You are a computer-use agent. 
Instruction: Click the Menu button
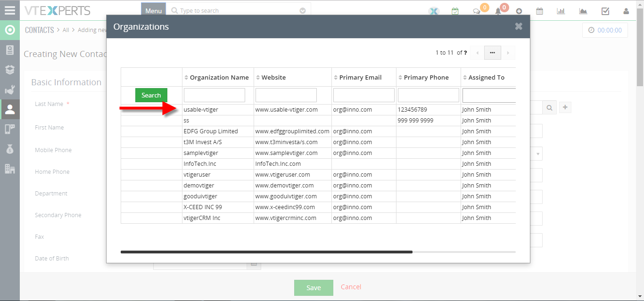click(x=153, y=10)
